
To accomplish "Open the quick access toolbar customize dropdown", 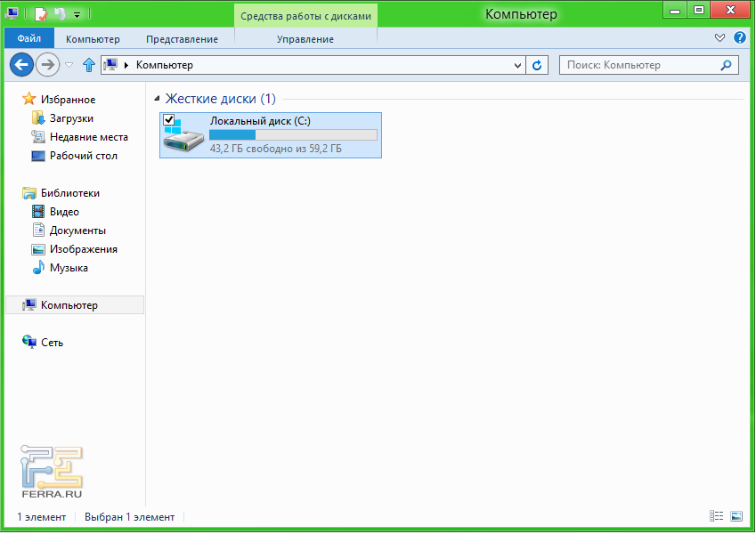I will [x=77, y=15].
